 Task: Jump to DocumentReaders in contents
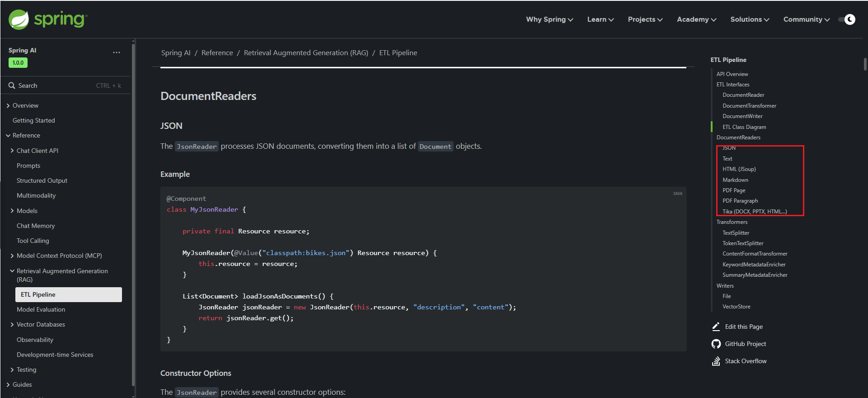738,137
